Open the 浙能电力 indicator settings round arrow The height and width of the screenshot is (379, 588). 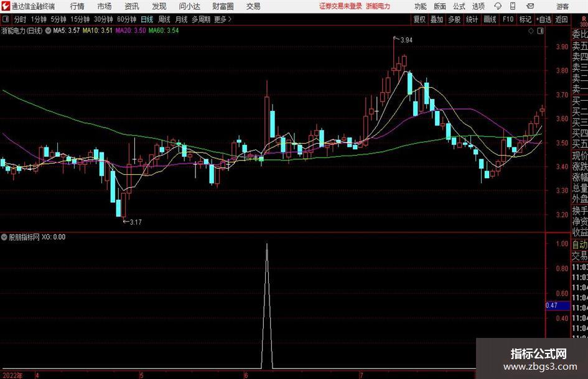click(48, 30)
